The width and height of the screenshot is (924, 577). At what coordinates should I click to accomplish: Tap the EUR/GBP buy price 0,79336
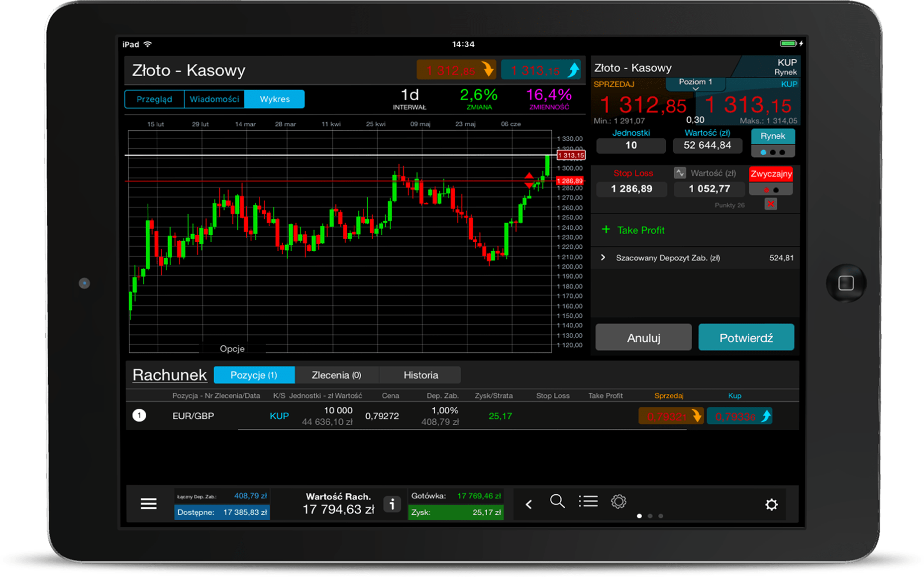(739, 416)
